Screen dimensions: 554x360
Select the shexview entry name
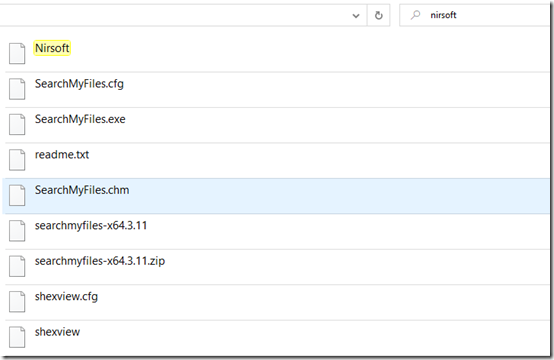point(57,332)
